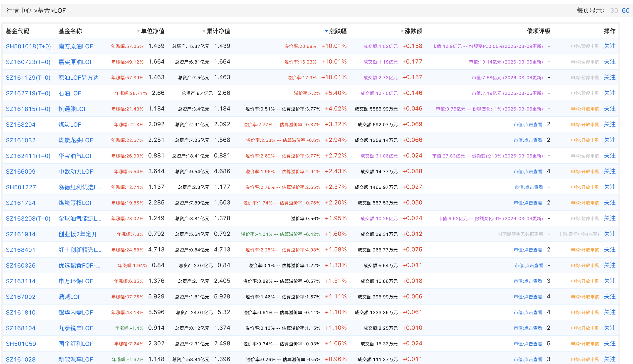The width and height of the screenshot is (633, 364).
Task: Sort by 单位净值 arrow icon
Action: [x=138, y=31]
